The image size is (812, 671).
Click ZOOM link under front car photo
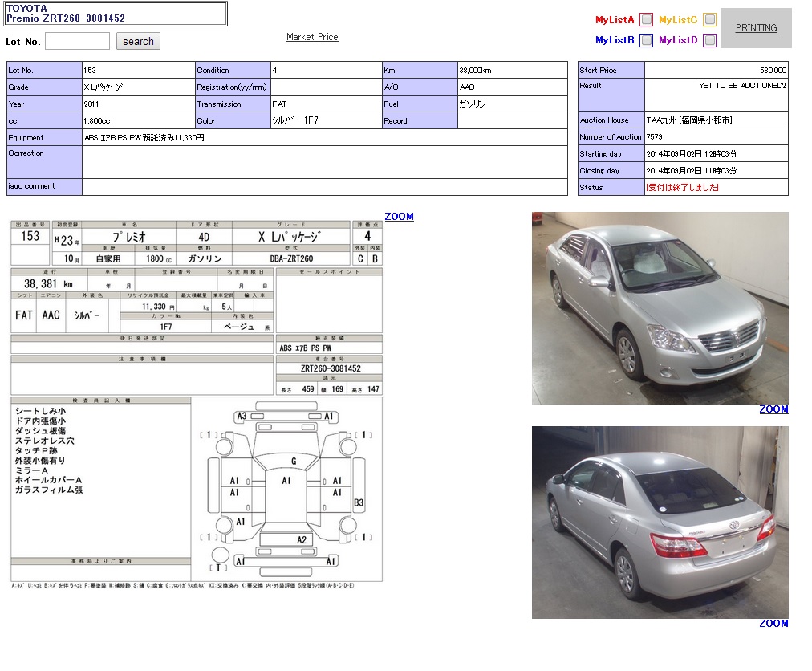(773, 409)
